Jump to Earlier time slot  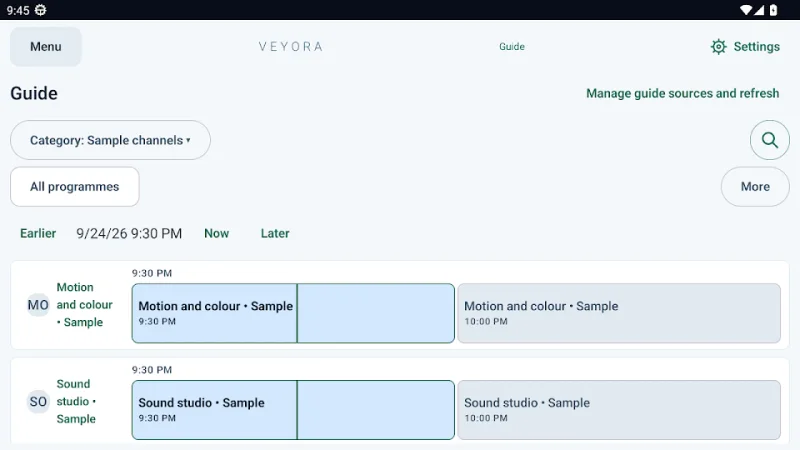tap(38, 233)
